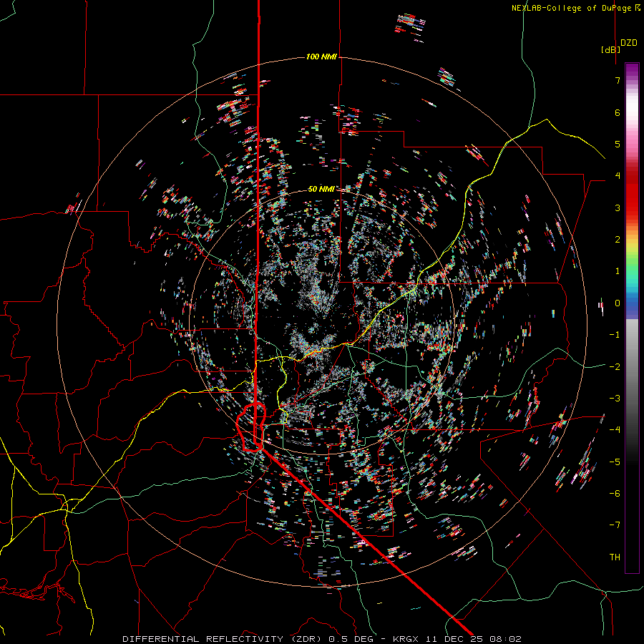Click the -6 dB value on color scale
The image size is (644, 644).
(615, 494)
